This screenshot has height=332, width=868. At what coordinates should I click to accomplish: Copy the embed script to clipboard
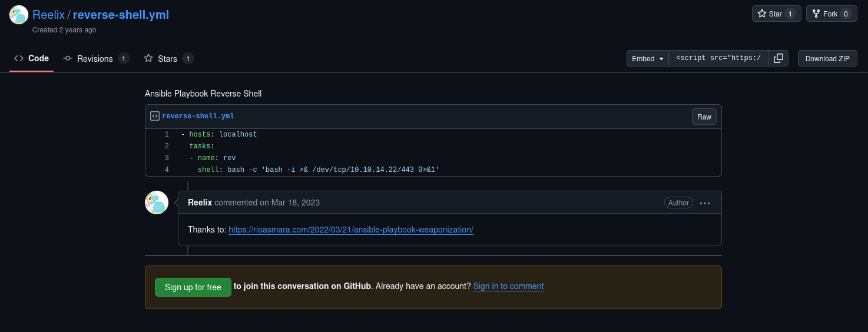(778, 58)
